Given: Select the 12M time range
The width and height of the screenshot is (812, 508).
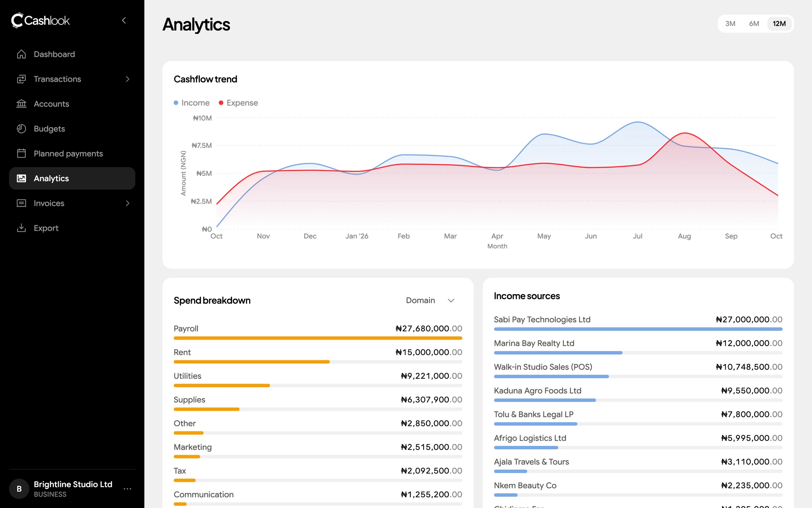Looking at the screenshot, I should [779, 24].
